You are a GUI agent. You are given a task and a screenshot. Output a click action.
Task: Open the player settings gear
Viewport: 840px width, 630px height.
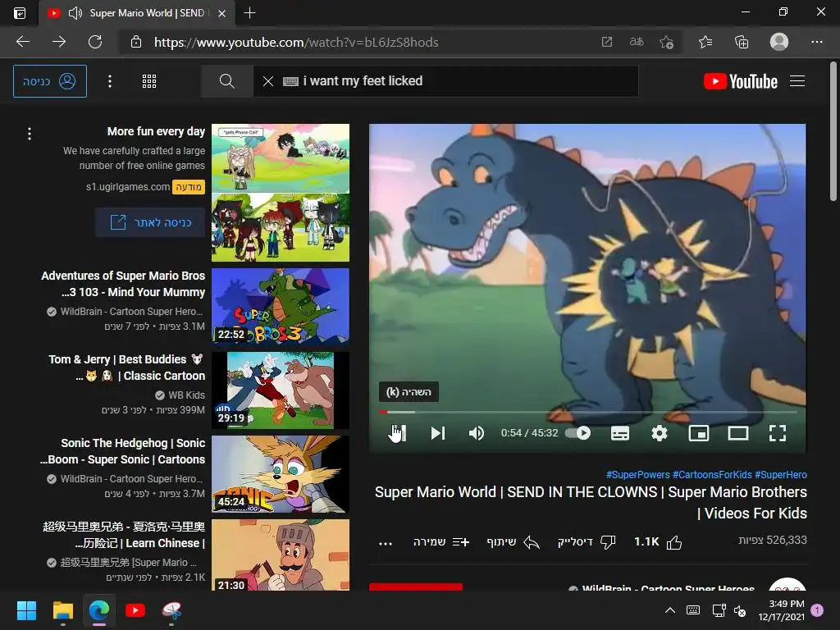click(660, 433)
